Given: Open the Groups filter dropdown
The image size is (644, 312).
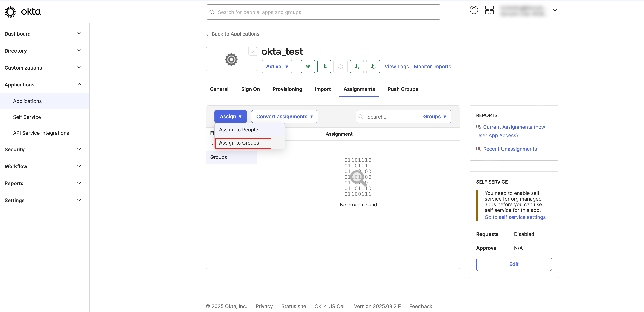Looking at the screenshot, I should click(x=434, y=117).
